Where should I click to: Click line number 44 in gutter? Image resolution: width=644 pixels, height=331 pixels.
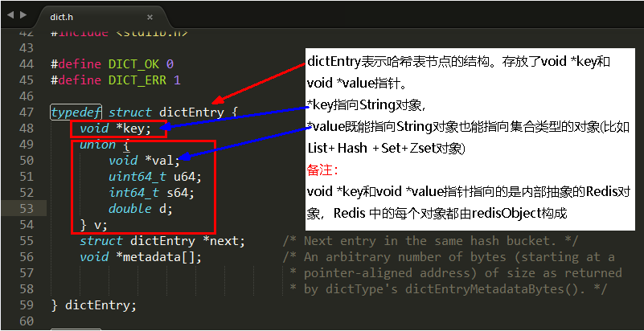click(27, 64)
